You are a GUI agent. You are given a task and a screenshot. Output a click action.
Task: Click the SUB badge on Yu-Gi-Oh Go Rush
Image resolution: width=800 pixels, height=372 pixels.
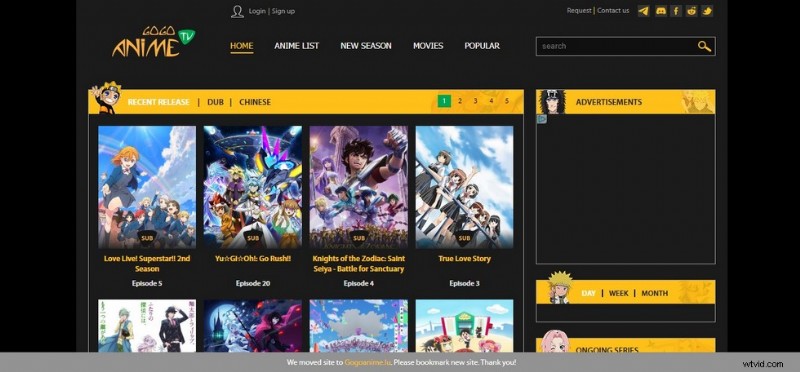click(253, 238)
